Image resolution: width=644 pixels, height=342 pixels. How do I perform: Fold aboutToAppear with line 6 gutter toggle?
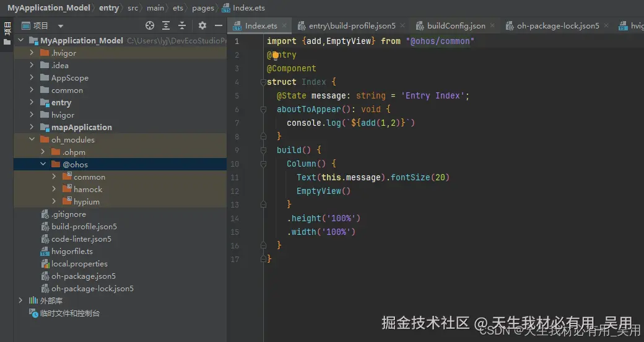point(263,109)
